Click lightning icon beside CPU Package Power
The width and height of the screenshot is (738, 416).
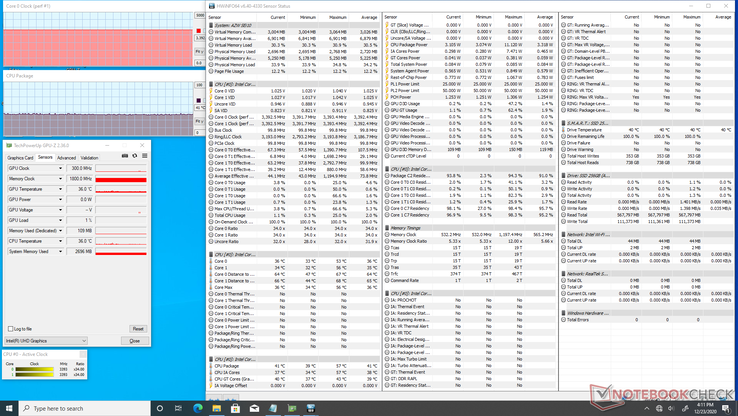(x=387, y=45)
